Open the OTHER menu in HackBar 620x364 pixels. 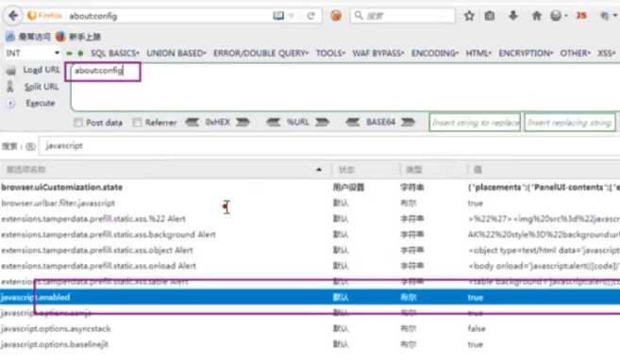(x=575, y=54)
